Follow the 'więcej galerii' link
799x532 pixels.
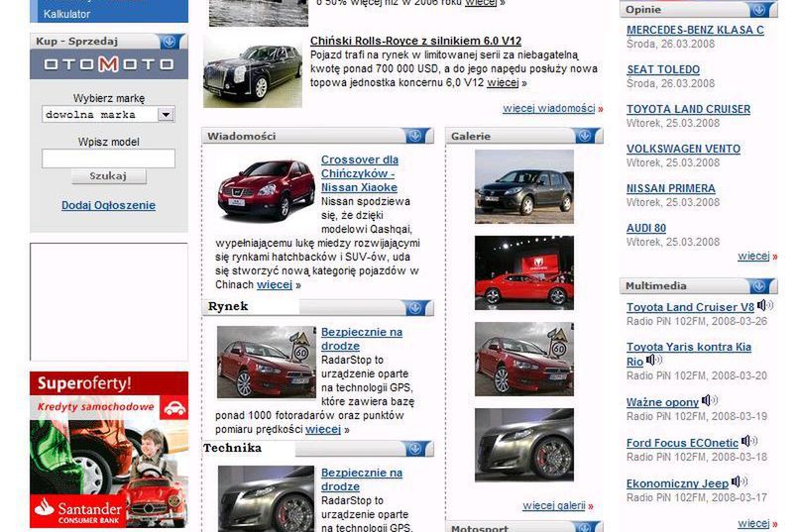(554, 505)
